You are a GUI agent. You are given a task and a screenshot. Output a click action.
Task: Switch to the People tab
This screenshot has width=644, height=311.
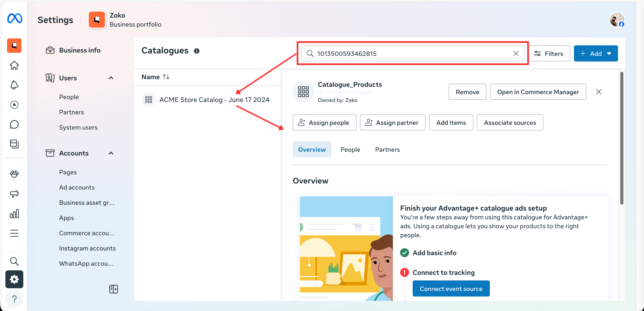coord(350,150)
